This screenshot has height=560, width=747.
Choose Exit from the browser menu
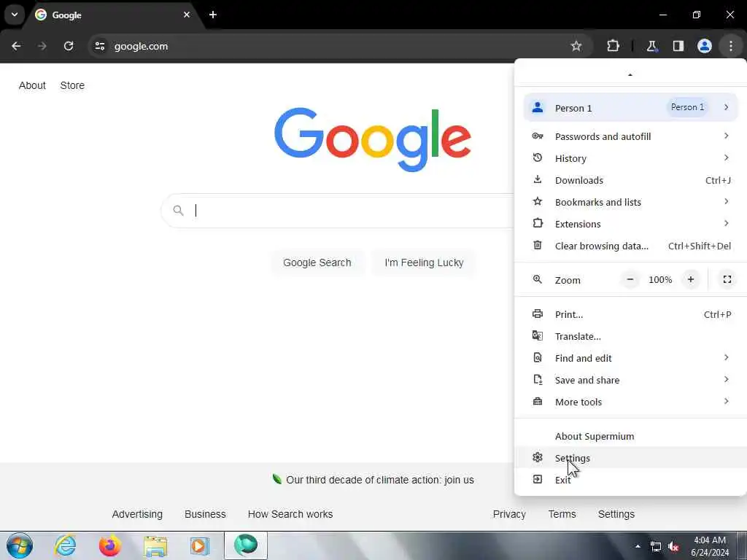[631, 481]
